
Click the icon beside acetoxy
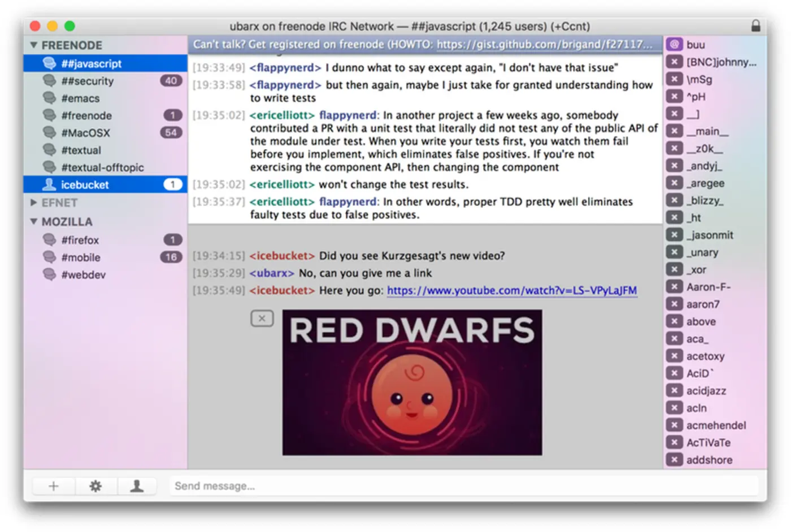coord(674,356)
